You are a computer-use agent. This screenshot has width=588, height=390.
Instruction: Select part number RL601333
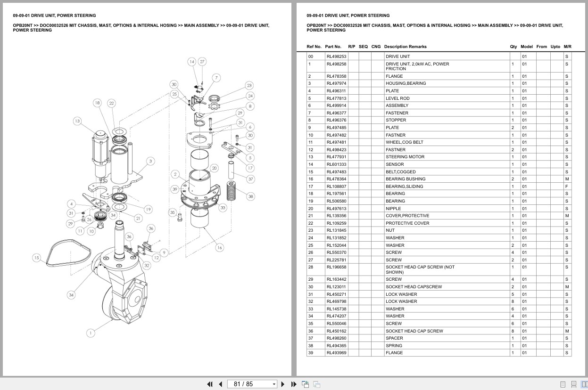pyautogui.click(x=336, y=164)
